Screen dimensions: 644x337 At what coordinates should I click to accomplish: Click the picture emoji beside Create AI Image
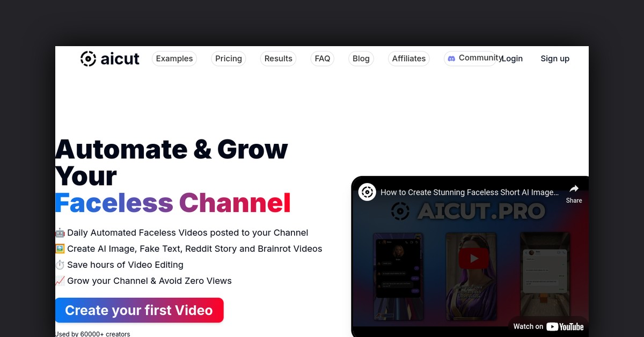coord(60,249)
